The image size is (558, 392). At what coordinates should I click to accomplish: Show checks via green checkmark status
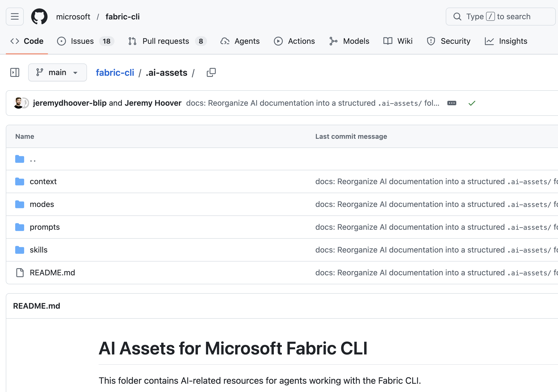click(x=472, y=103)
